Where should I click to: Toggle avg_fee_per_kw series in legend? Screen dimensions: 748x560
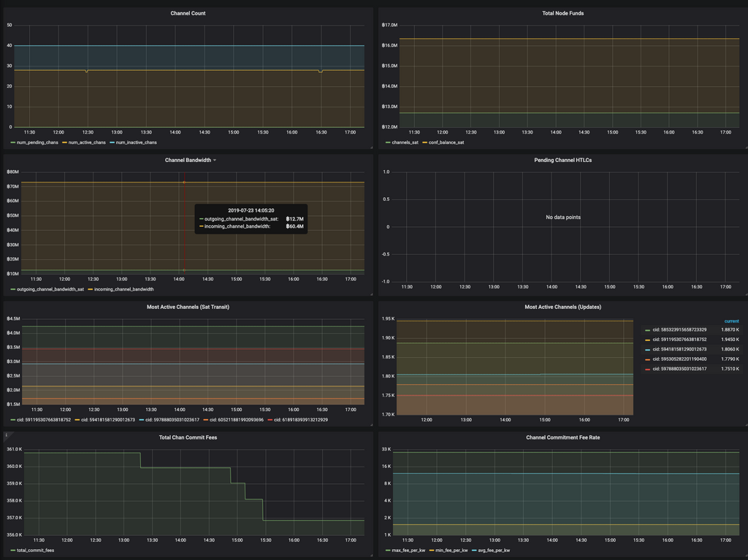(494, 550)
